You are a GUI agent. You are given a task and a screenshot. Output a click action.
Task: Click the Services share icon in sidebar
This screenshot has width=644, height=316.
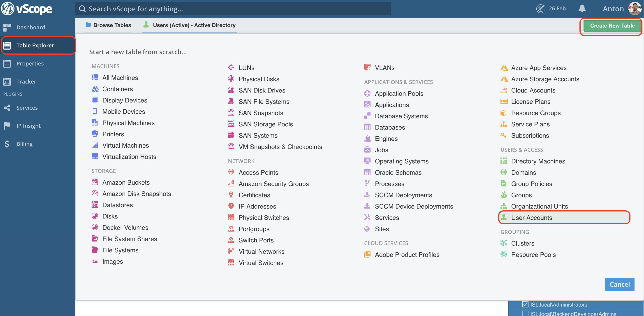pyautogui.click(x=7, y=108)
